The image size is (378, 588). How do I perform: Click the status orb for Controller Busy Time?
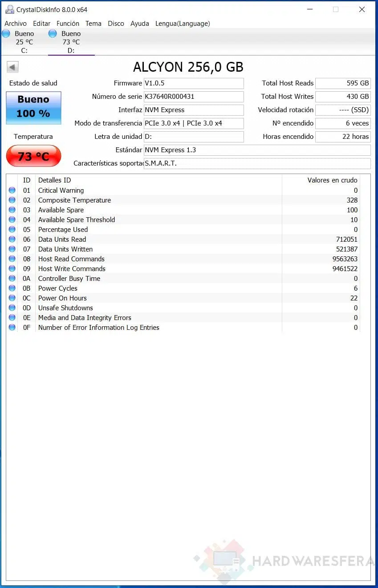[12, 278]
